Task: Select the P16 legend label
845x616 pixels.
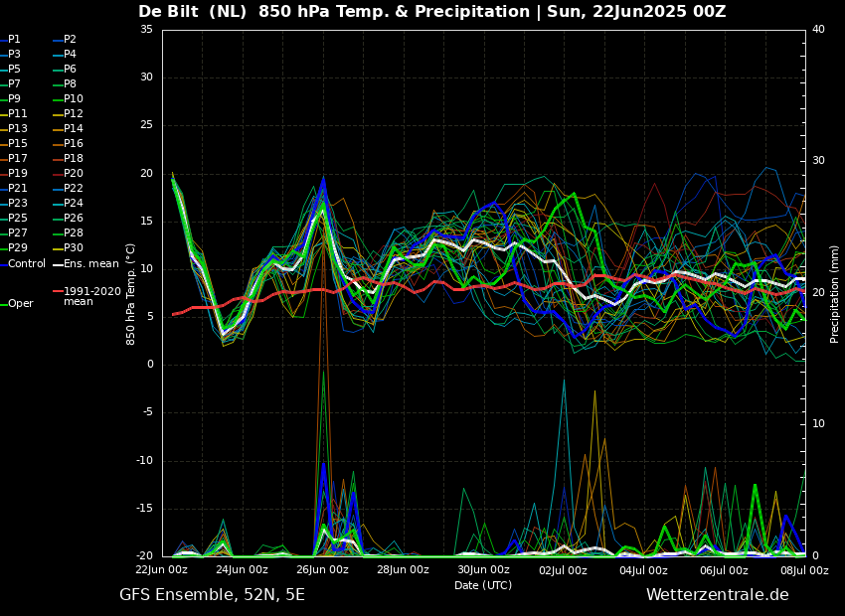Action: (x=74, y=144)
